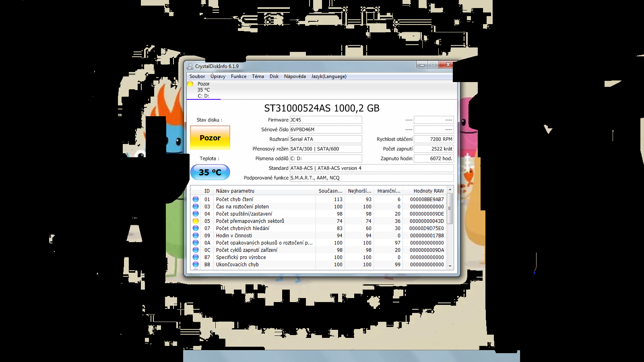The image size is (644, 362).
Task: Click the power-on count field 2522 krát
Action: [x=434, y=149]
